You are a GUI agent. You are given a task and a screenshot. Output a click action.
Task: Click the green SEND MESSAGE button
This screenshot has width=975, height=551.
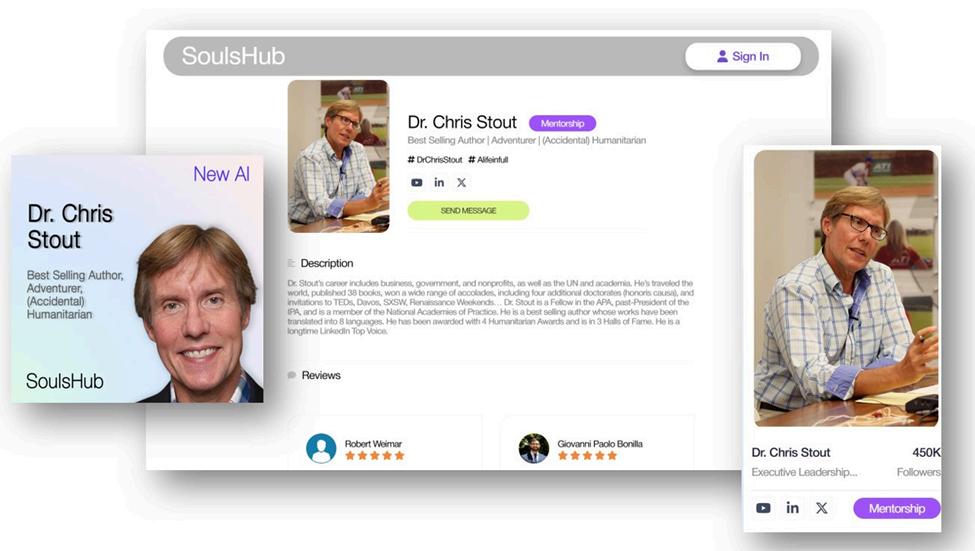(x=468, y=211)
